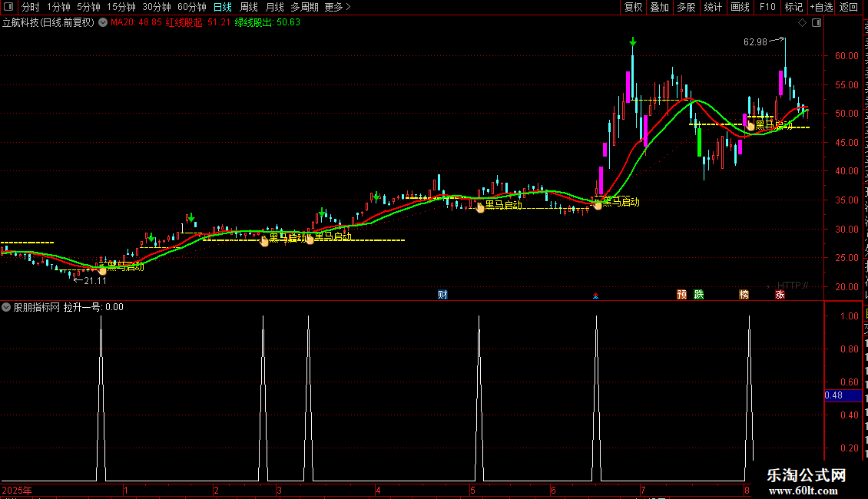
Task: Open the 多股 multi-stock view
Action: (x=686, y=7)
